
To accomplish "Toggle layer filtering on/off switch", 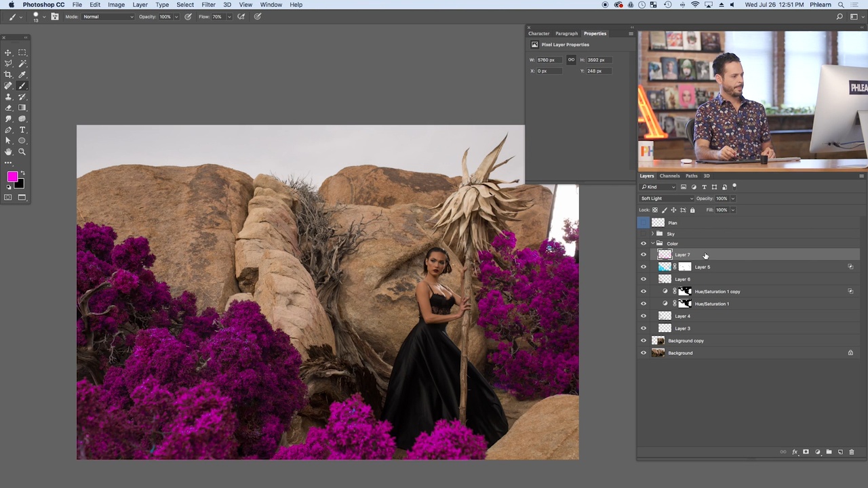I will click(734, 186).
